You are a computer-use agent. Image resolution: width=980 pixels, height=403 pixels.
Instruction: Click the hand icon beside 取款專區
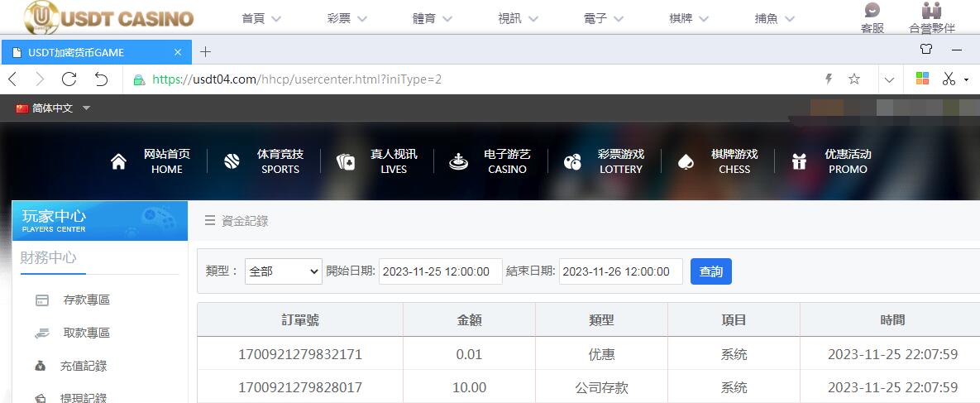(42, 333)
